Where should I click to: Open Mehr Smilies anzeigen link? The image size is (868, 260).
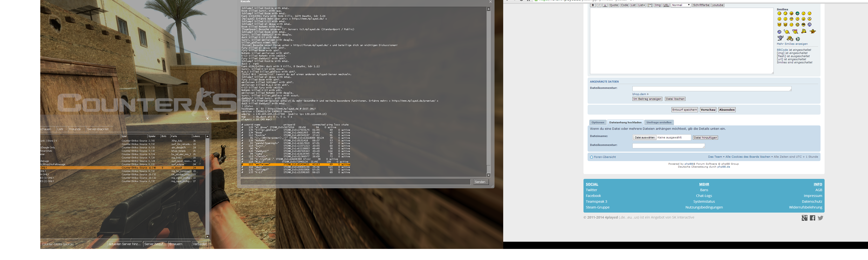(792, 44)
